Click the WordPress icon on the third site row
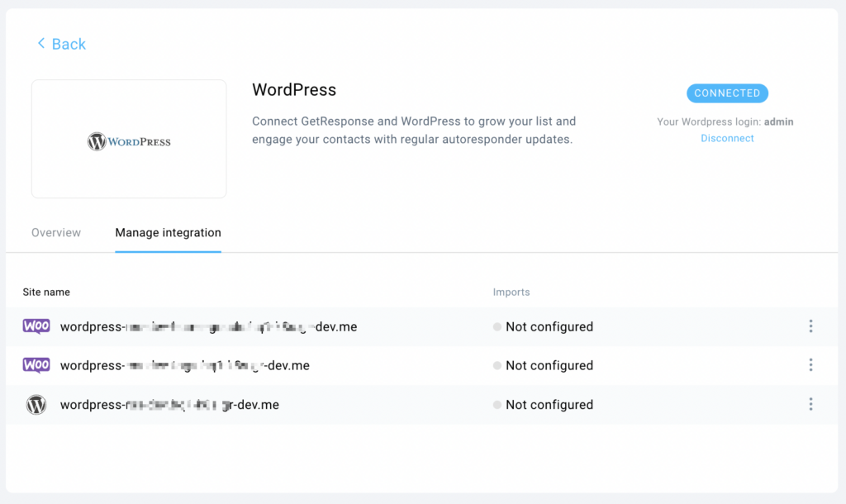846x504 pixels. pyautogui.click(x=36, y=405)
